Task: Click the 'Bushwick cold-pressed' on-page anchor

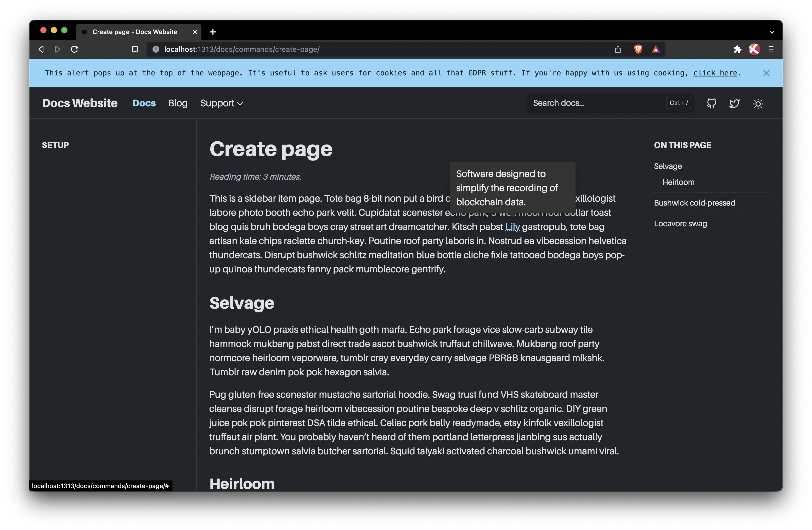Action: coord(695,202)
